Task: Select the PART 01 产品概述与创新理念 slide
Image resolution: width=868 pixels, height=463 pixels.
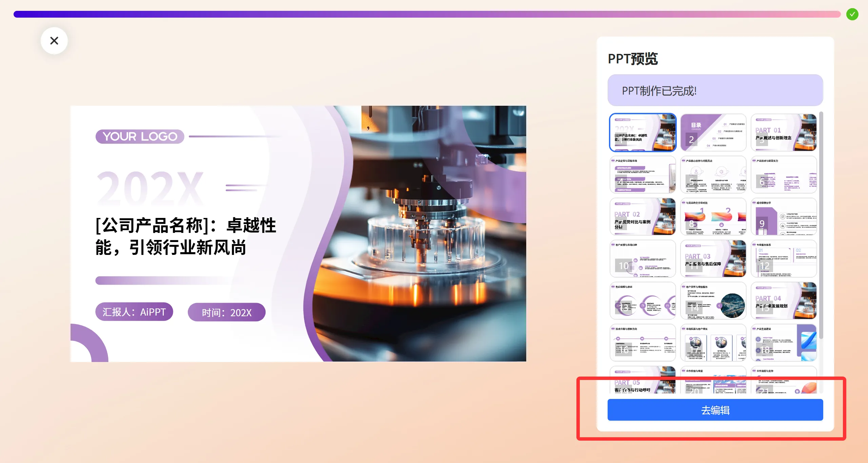Action: [x=784, y=132]
